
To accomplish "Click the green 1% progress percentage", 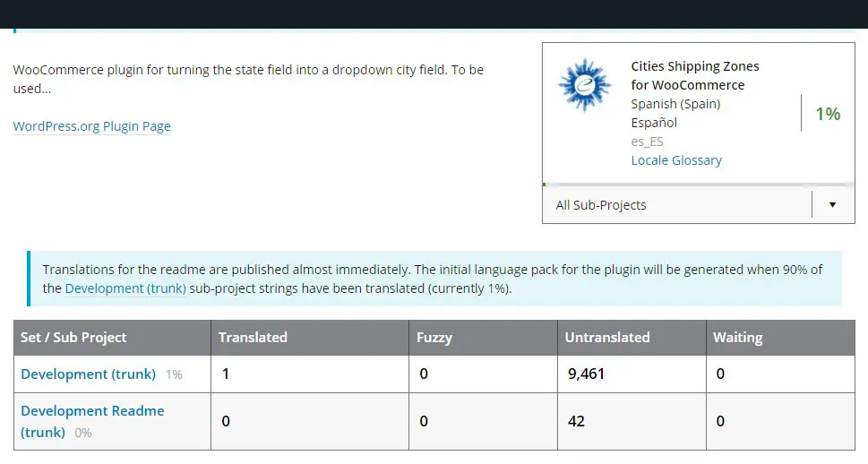I will click(827, 114).
